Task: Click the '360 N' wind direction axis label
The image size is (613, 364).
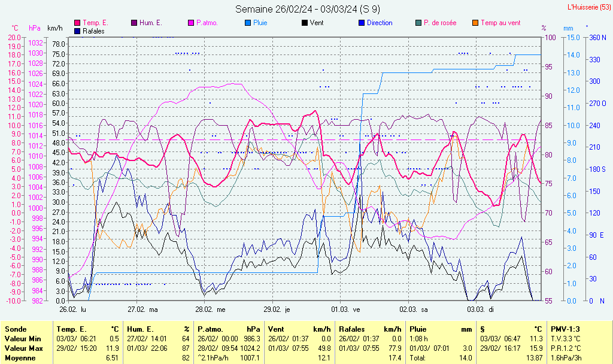Action: (598, 38)
